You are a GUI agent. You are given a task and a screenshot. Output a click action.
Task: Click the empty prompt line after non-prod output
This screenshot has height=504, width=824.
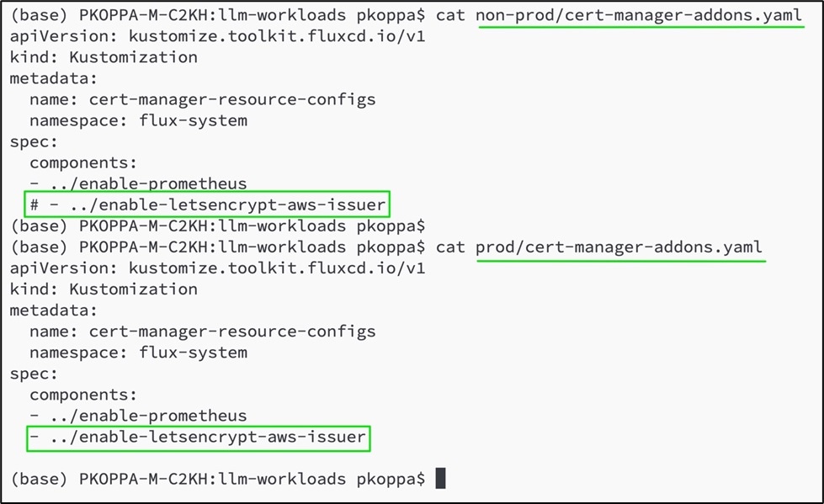click(217, 226)
